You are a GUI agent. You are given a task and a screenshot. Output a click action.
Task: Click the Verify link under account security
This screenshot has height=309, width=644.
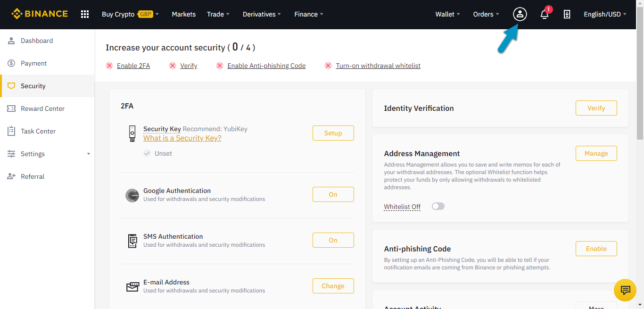(189, 66)
